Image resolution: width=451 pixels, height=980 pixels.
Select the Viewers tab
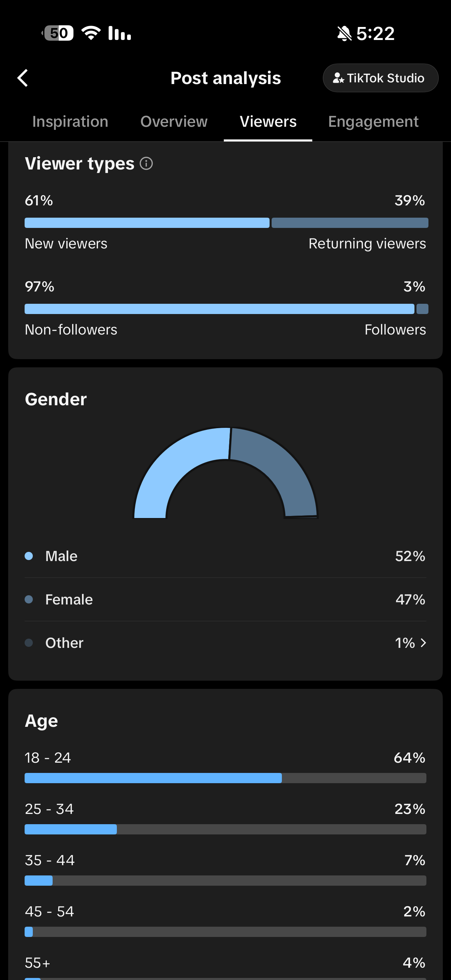point(268,122)
